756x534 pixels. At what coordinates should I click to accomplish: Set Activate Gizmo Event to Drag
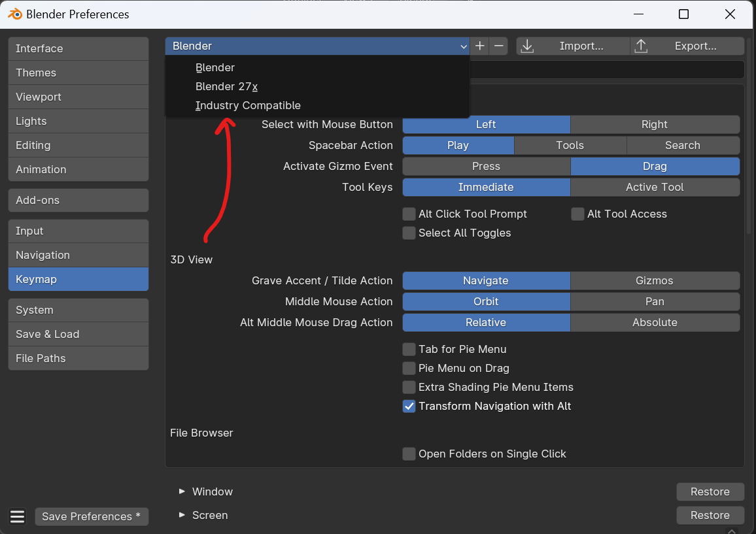(655, 166)
